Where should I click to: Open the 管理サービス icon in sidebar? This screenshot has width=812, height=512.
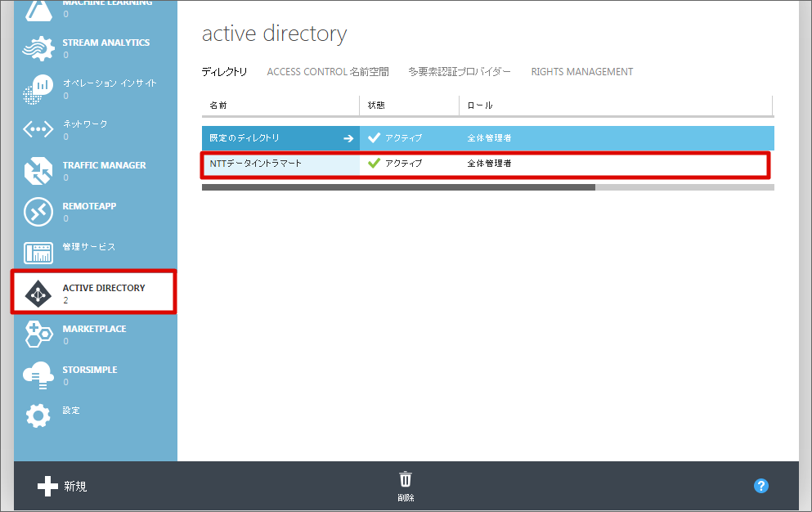click(x=38, y=253)
